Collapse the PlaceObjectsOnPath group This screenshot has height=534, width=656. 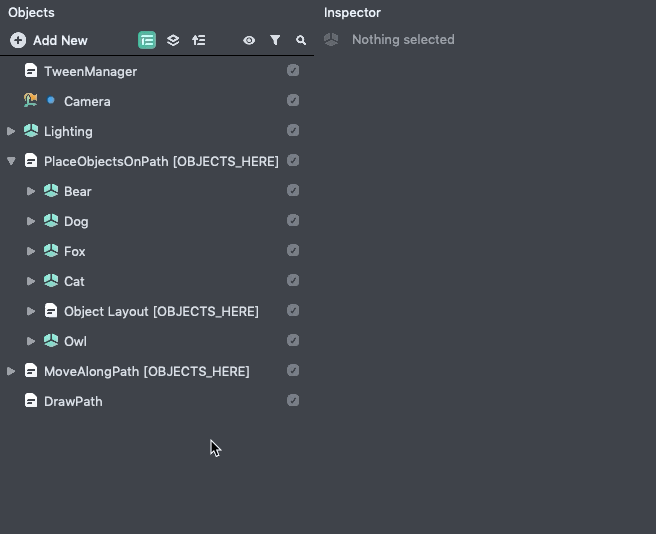[11, 161]
